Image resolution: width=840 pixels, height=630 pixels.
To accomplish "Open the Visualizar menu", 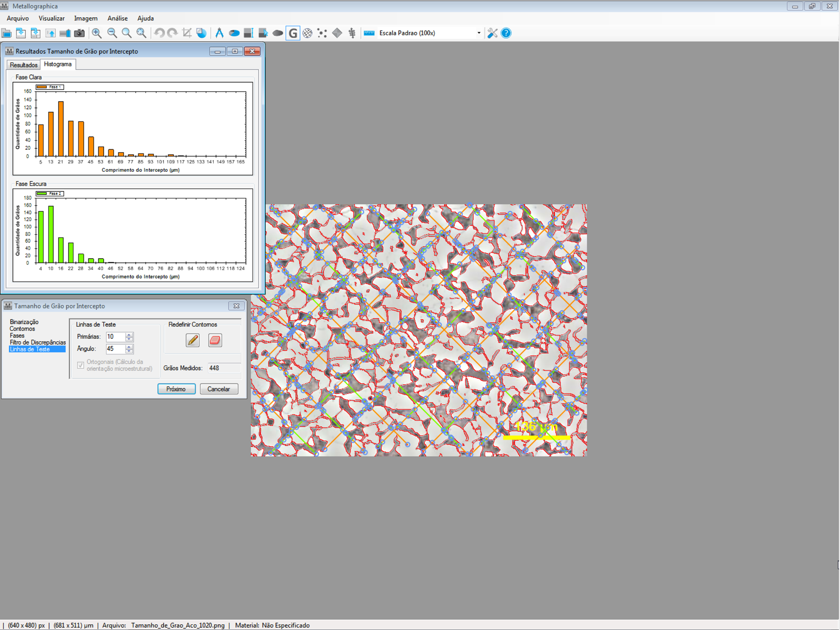I will pos(52,18).
